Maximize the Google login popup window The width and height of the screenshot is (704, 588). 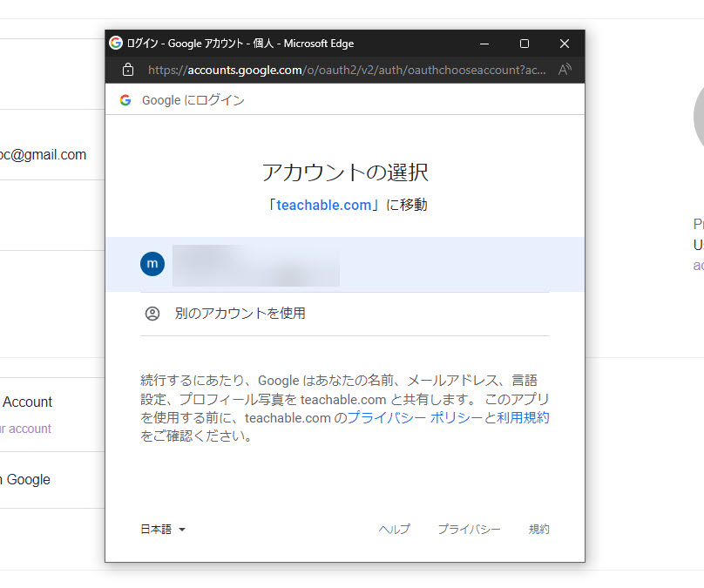[x=524, y=44]
